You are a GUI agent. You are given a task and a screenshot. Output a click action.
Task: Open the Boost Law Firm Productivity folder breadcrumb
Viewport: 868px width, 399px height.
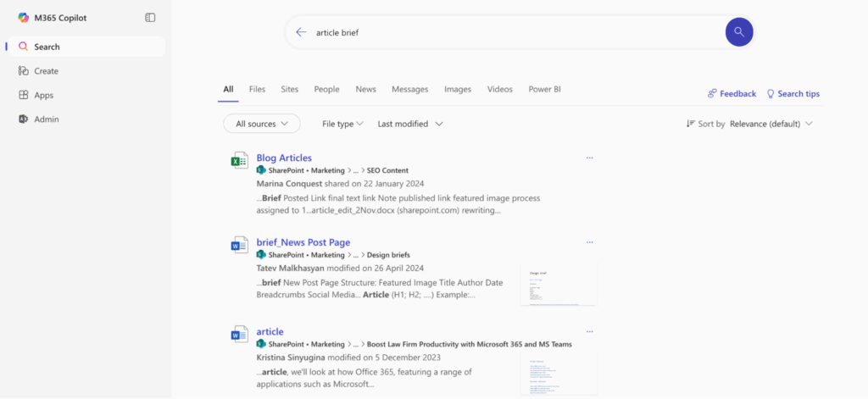click(470, 344)
